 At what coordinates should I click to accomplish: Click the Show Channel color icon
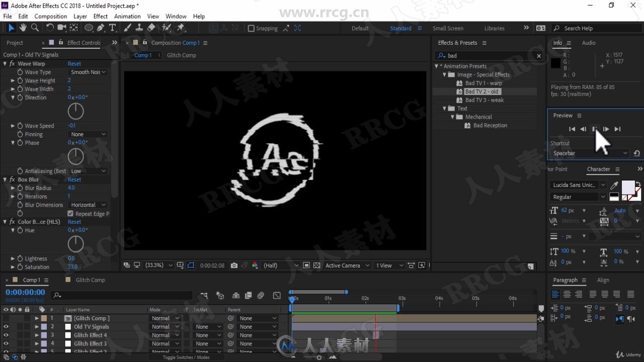[x=255, y=265]
